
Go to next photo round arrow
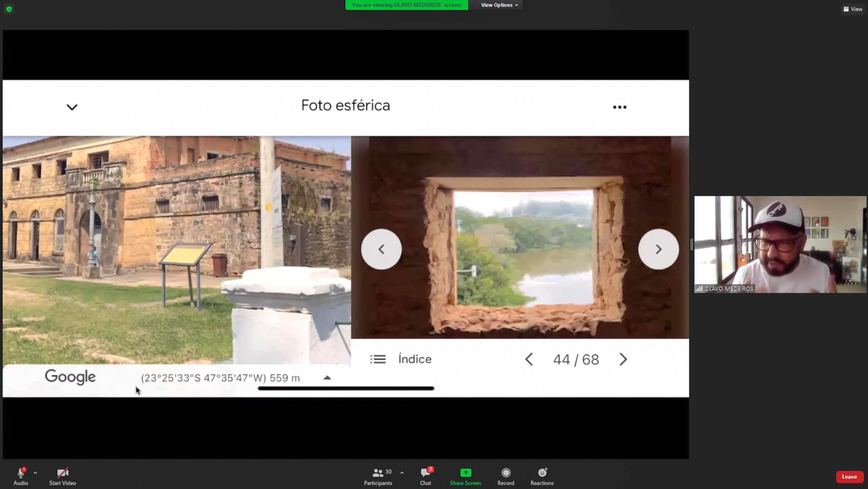[x=658, y=249]
